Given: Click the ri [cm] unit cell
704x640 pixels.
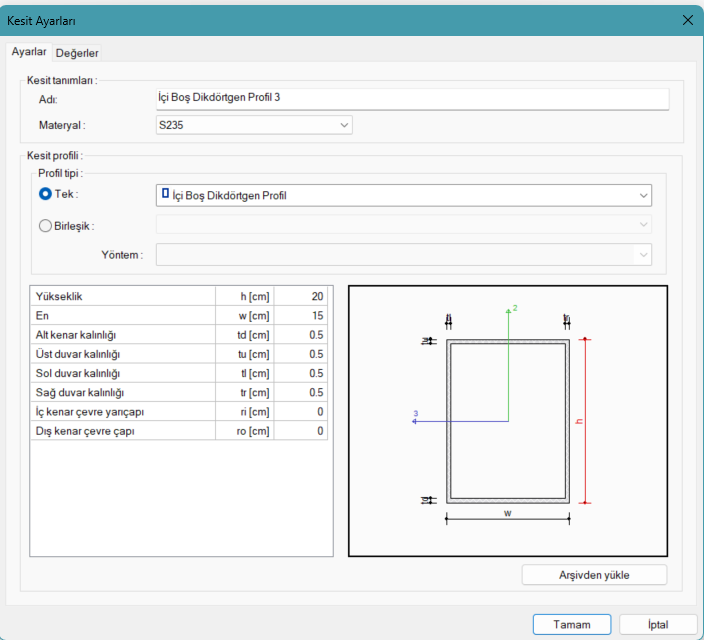Looking at the screenshot, I should [x=245, y=412].
